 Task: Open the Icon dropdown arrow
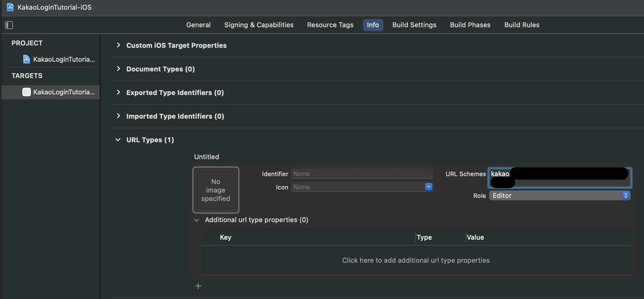coord(428,187)
